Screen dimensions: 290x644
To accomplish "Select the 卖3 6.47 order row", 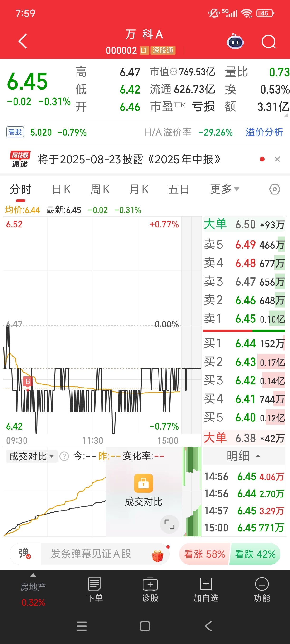I will [244, 281].
